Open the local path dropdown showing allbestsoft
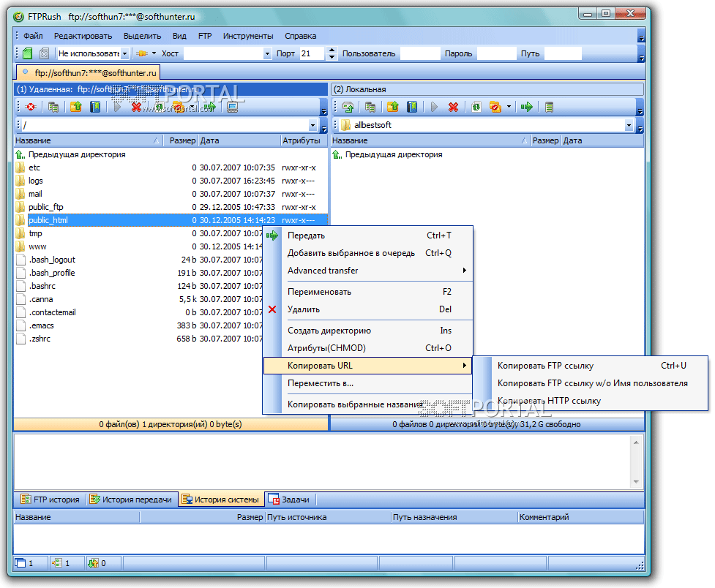The height and width of the screenshot is (588, 715). point(629,125)
